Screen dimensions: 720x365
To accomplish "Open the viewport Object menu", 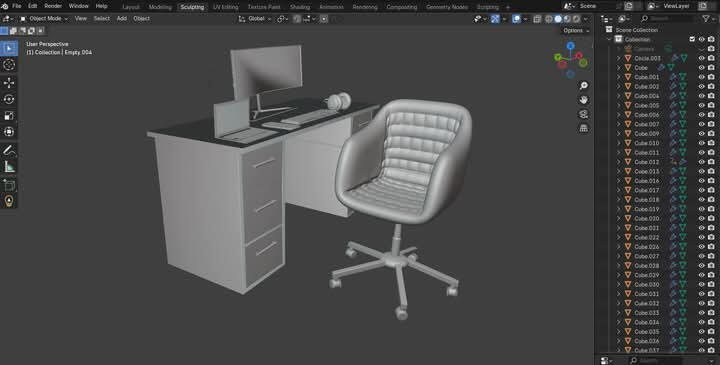I will 141,19.
